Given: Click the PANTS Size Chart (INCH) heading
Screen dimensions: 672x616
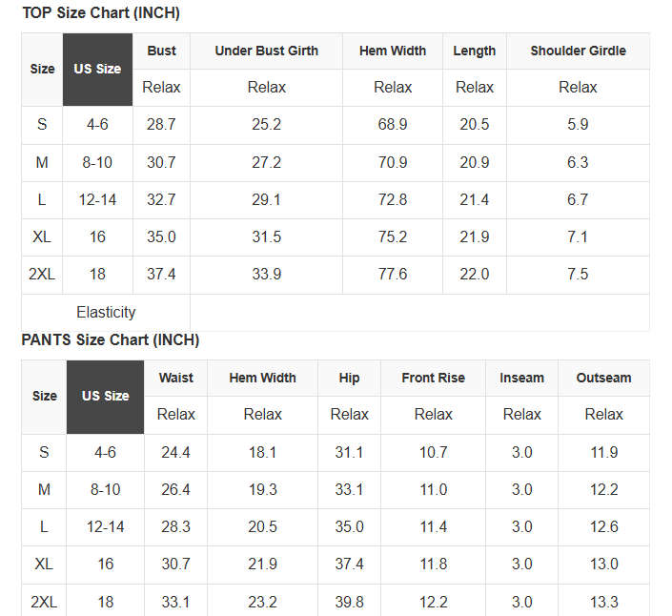Looking at the screenshot, I should (111, 340).
